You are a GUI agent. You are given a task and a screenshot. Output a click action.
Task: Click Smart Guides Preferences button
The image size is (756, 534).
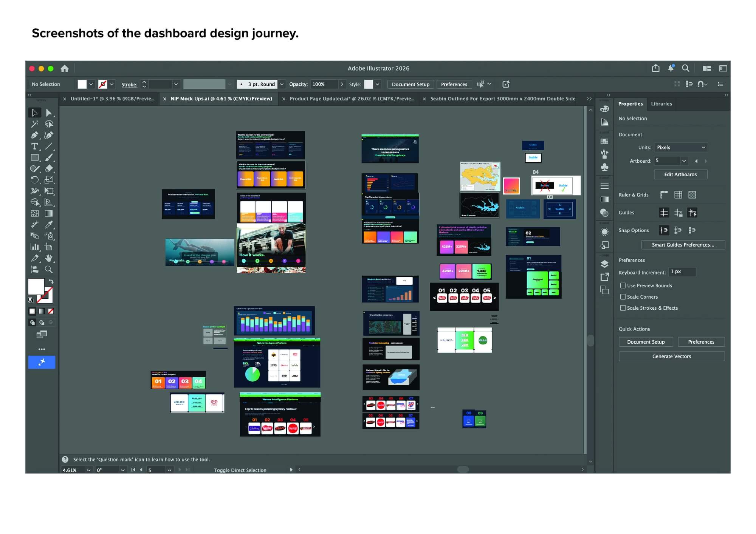[x=683, y=245]
